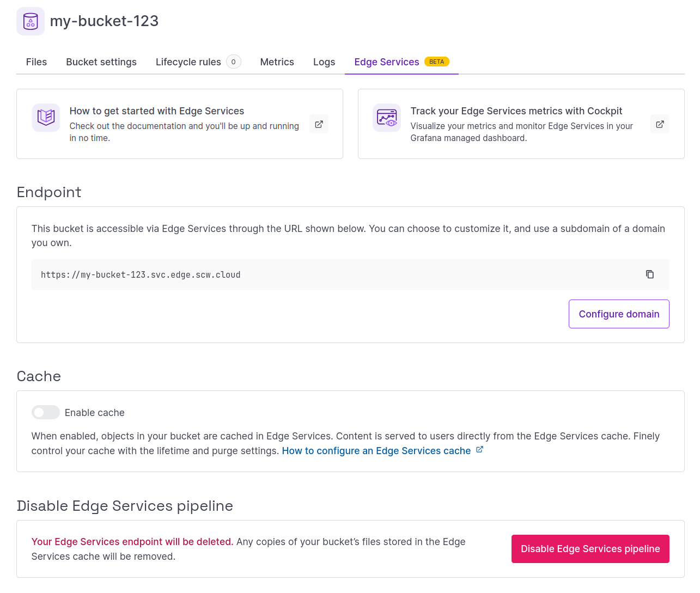Screen dimensions: 700x593
Task: View the Logs tab
Action: coord(324,62)
